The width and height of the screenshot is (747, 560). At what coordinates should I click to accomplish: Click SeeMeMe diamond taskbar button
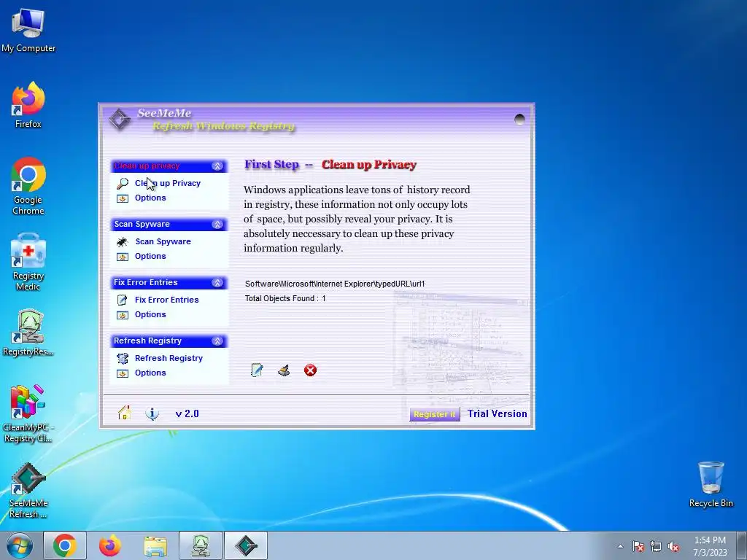246,545
